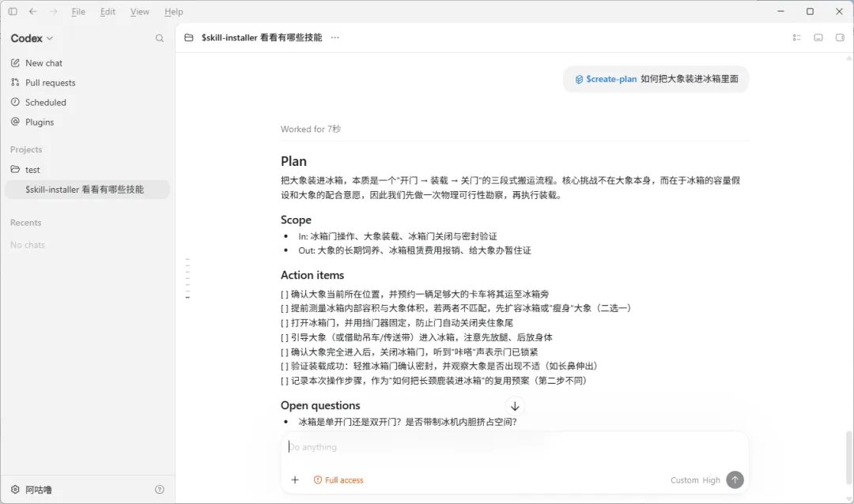Viewport: 854px width, 504px height.
Task: Click the list view icon in header
Action: 796,38
